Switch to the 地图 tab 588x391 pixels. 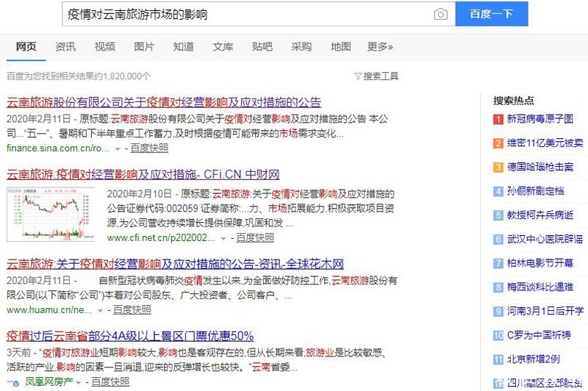pos(341,46)
